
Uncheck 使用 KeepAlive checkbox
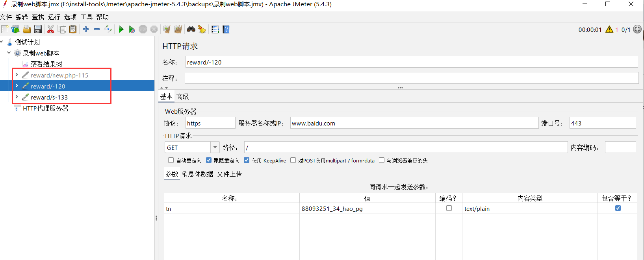coord(247,160)
